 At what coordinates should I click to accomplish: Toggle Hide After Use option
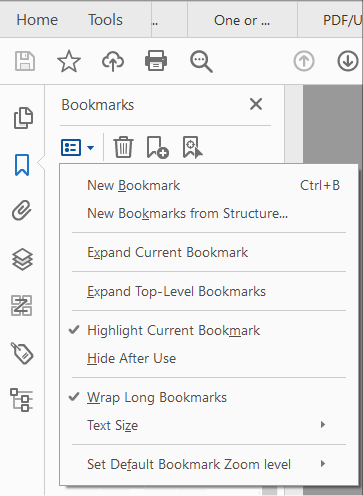tap(209, 358)
